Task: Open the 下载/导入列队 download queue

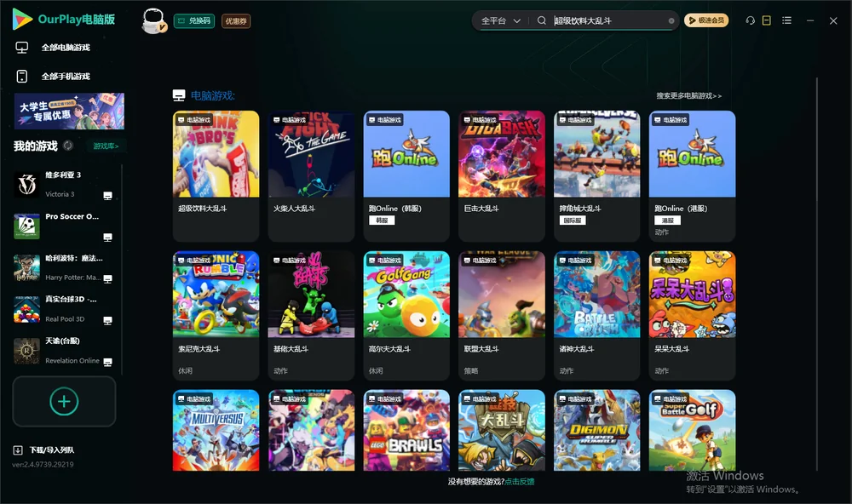Action: (52, 450)
